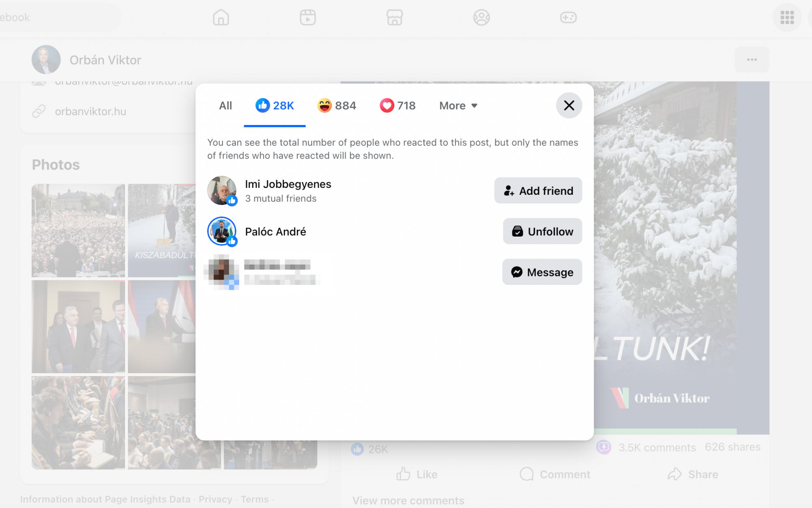Open the Marketplace store icon
This screenshot has height=508, width=812.
click(394, 17)
